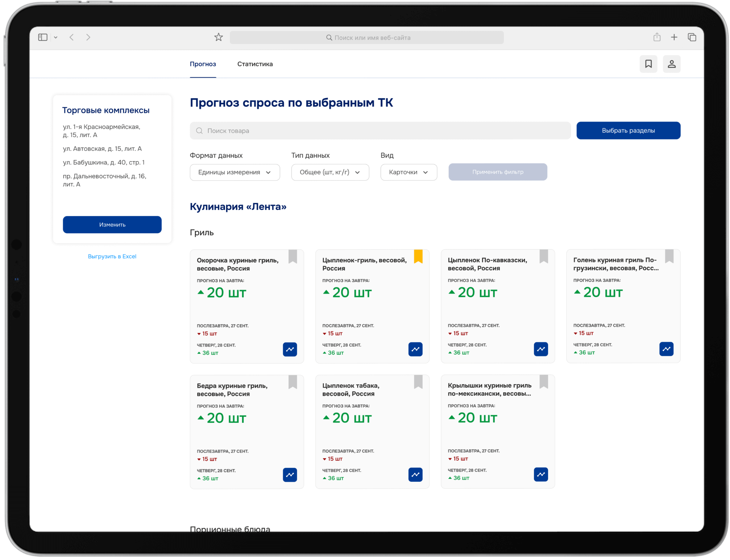The height and width of the screenshot is (560, 730).
Task: Open chart for Бедра куриные гриль
Action: click(290, 475)
